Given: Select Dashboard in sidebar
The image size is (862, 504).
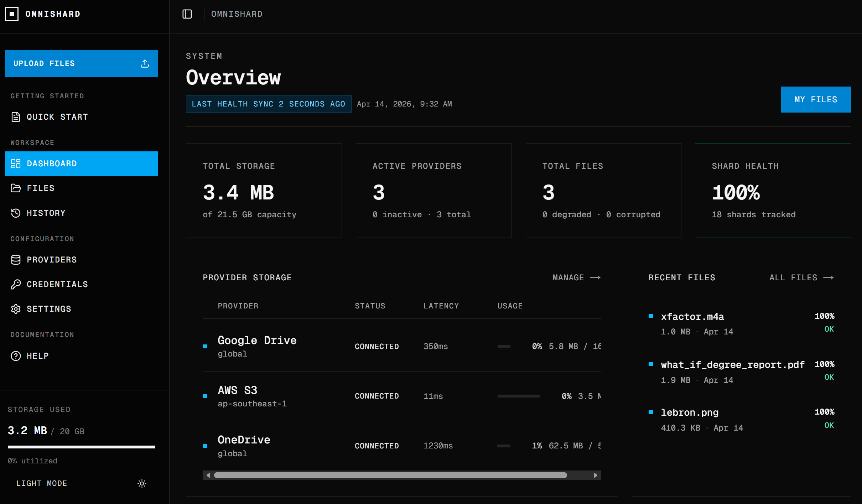Looking at the screenshot, I should 82,163.
